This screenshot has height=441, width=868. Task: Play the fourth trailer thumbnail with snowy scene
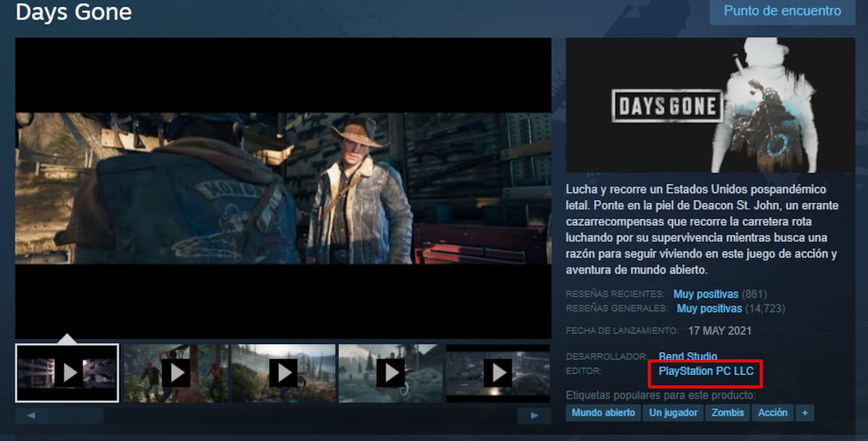pos(391,373)
